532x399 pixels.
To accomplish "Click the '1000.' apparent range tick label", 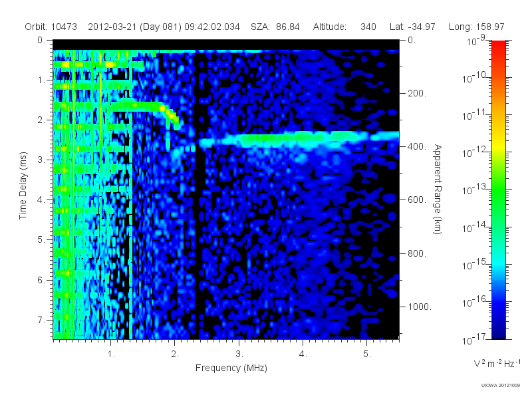I will coord(420,307).
